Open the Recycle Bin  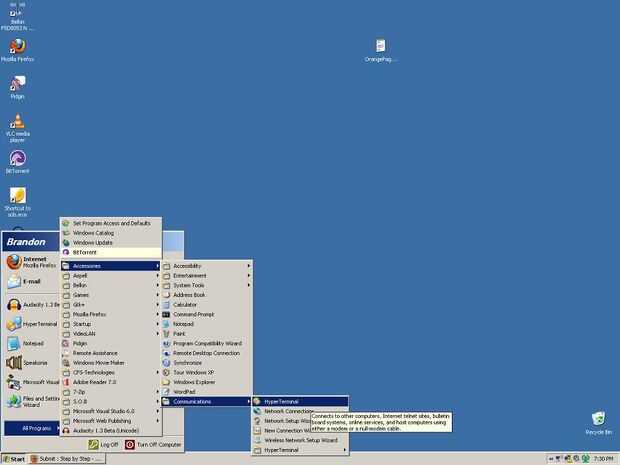(x=598, y=423)
